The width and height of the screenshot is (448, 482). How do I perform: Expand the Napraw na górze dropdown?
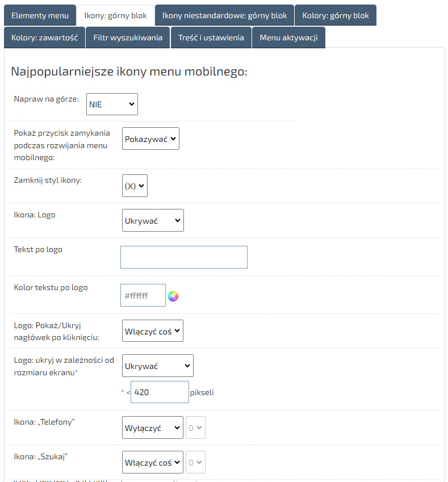[112, 104]
